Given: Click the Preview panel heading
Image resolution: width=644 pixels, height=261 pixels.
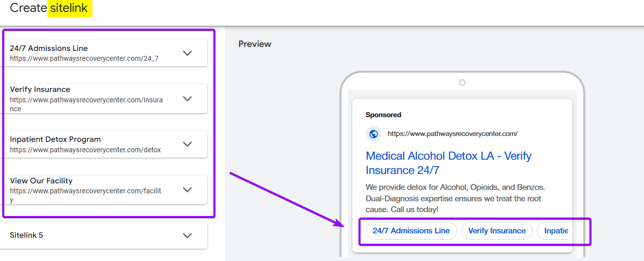Looking at the screenshot, I should point(255,44).
